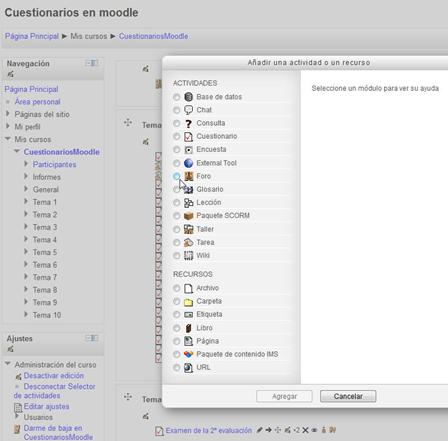Click the Tarea icon

(x=189, y=242)
